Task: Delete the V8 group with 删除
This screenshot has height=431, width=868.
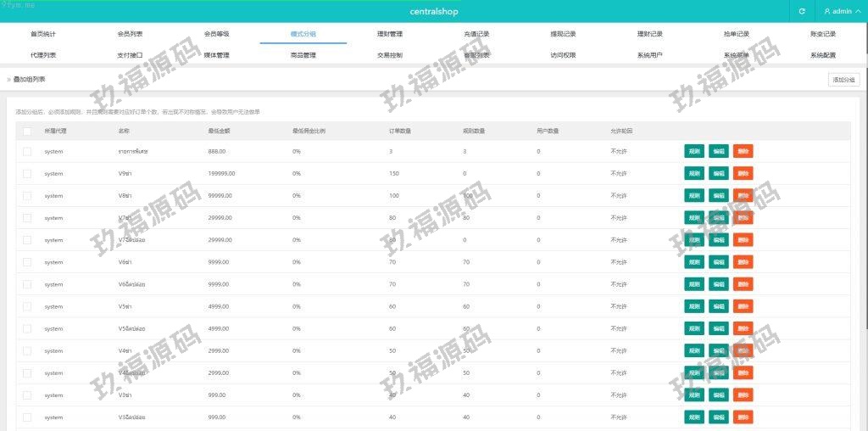Action: (743, 195)
